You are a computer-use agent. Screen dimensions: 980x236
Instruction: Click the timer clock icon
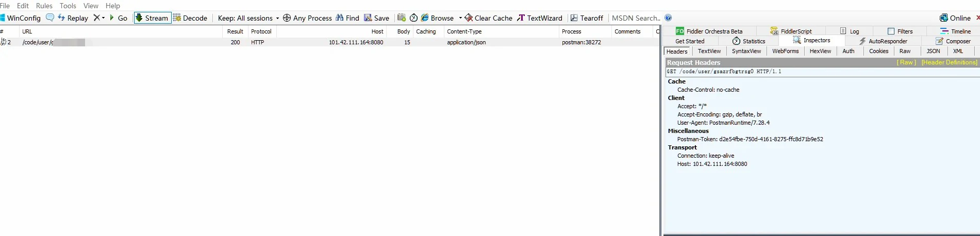[413, 18]
